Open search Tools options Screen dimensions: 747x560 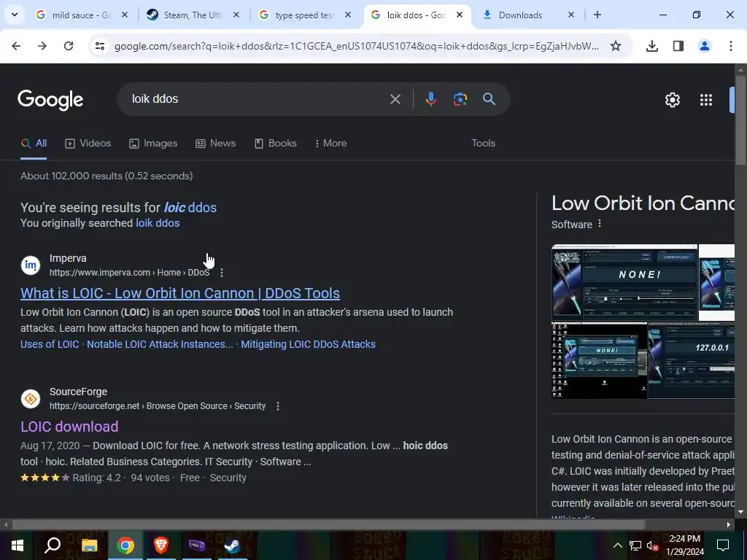483,144
